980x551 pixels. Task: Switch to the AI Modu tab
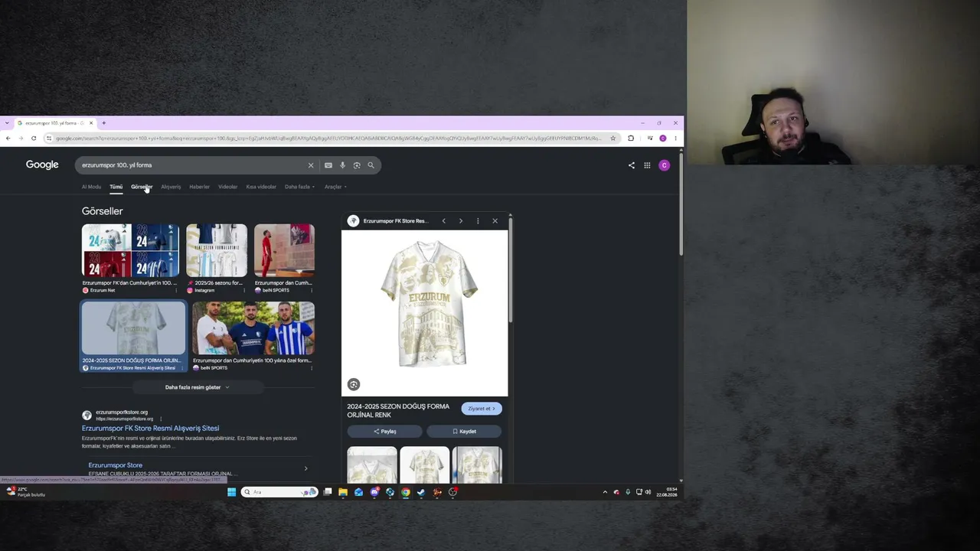tap(91, 187)
